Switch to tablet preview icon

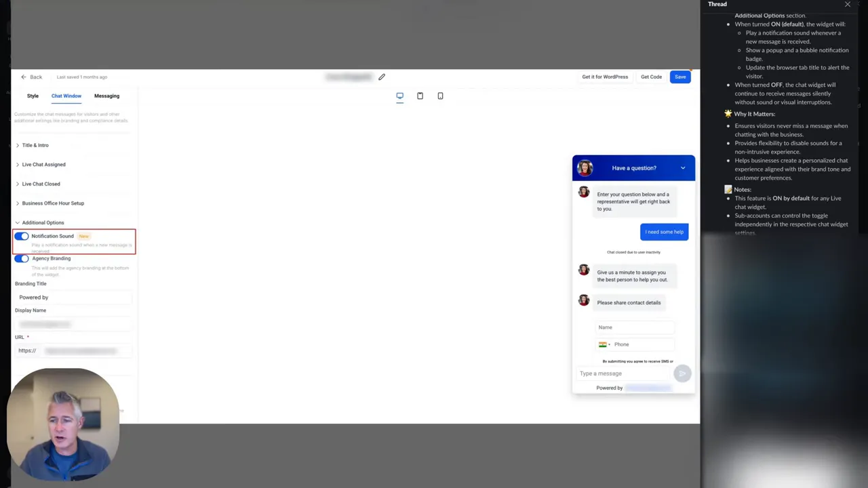[x=420, y=96]
